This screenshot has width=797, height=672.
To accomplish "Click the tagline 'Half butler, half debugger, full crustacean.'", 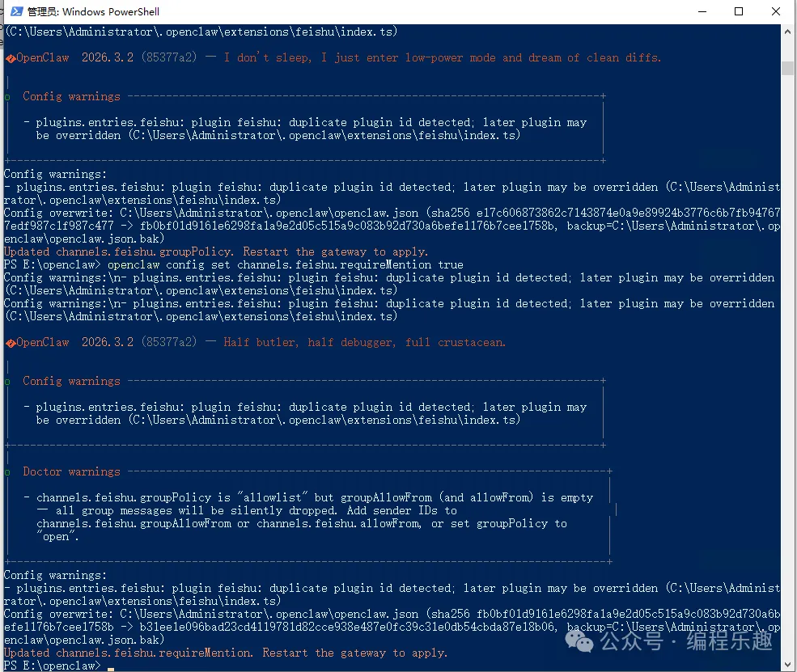I will (x=364, y=342).
